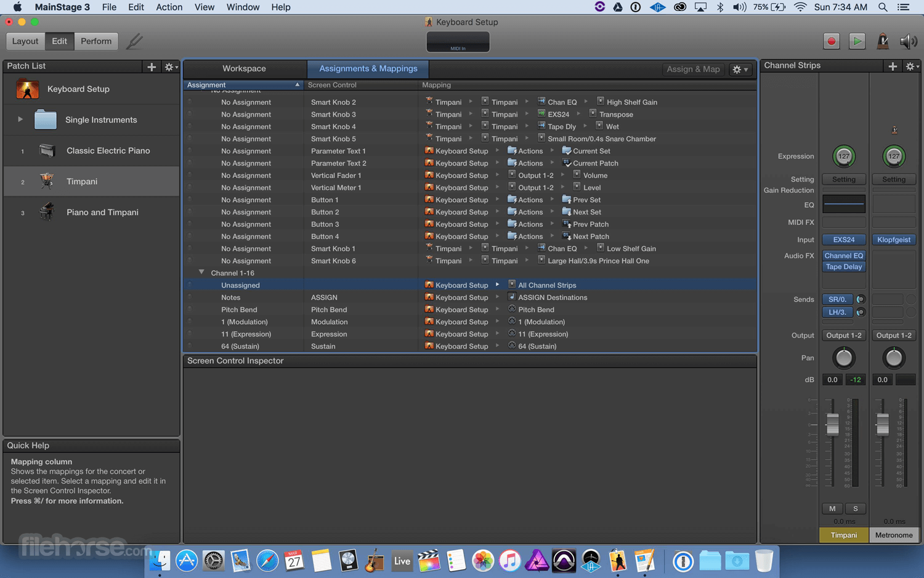924x578 pixels.
Task: Click the Metronome Pan knob
Action: tap(894, 357)
